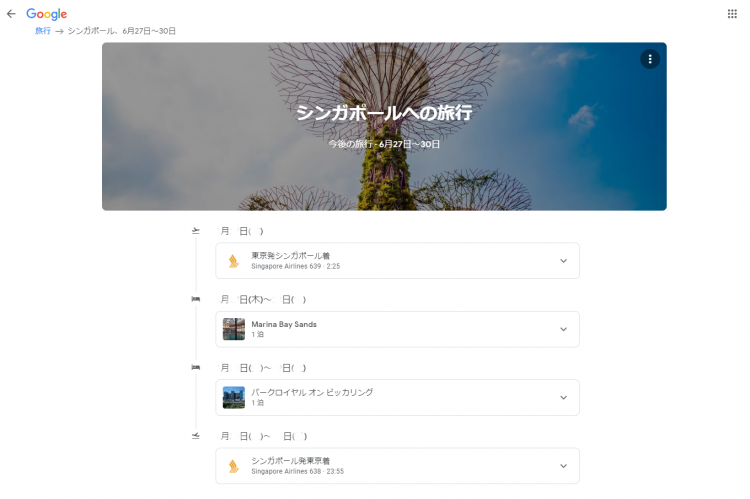Expand the パークロイヤル オン ピッカリング card

tap(563, 398)
